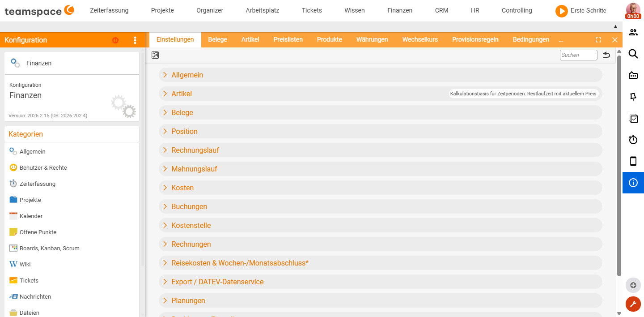
Task: Switch to the Produkte tab
Action: coord(330,39)
